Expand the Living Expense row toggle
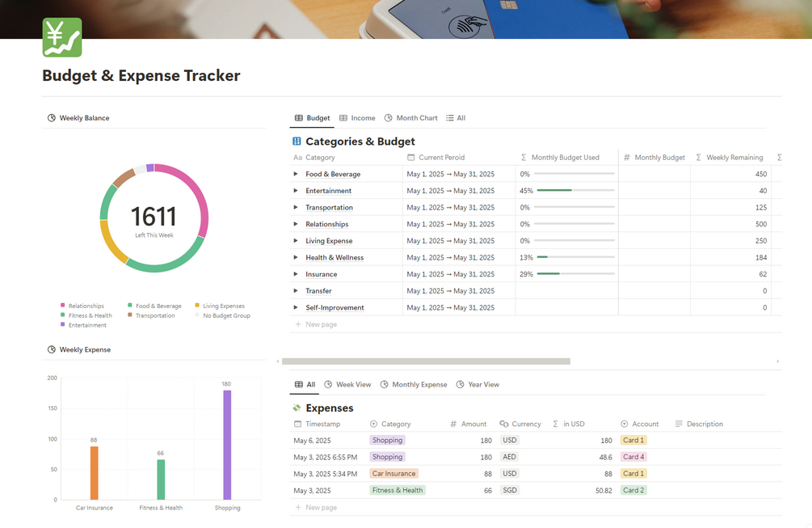 [296, 241]
